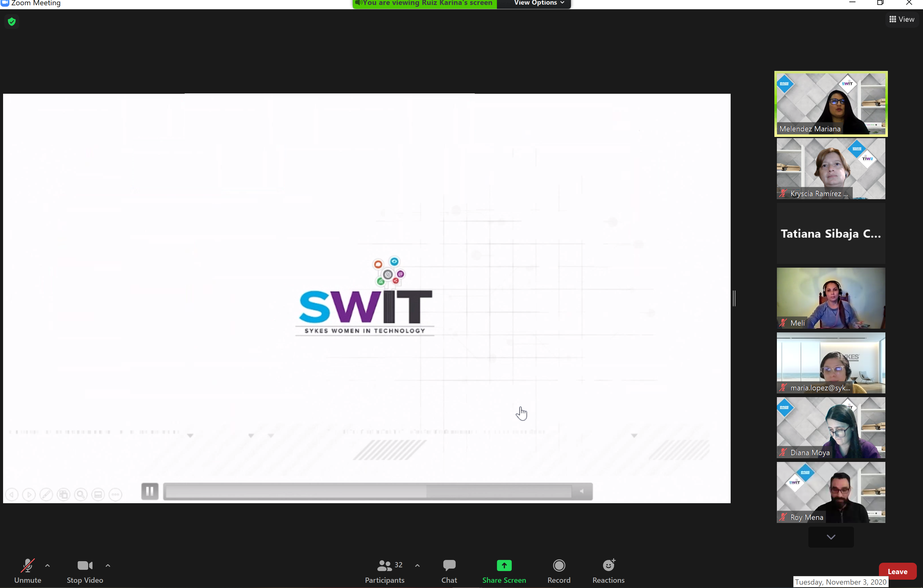Click the Tuesday, November 3, 2020 date tooltip
923x588 pixels.
[841, 582]
